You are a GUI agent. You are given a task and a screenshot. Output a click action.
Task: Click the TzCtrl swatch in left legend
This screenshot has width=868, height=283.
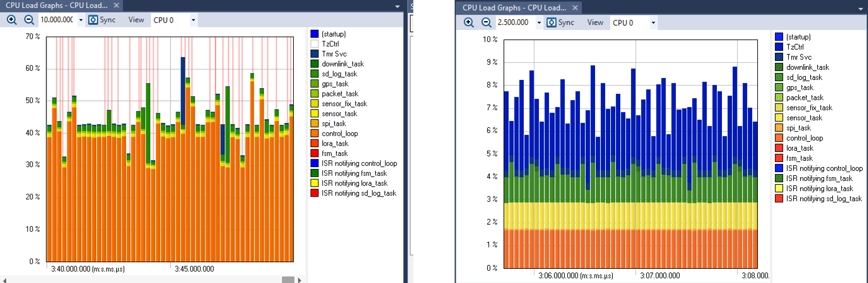[314, 44]
